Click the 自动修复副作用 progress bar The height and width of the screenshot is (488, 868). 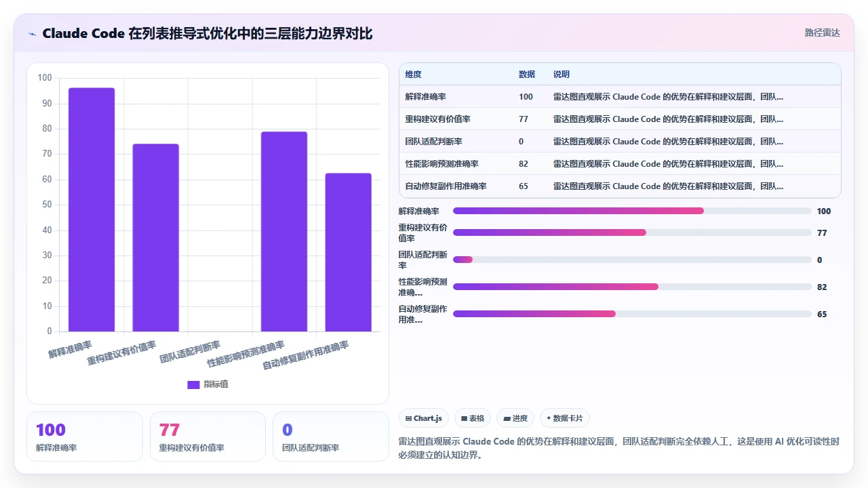click(632, 314)
